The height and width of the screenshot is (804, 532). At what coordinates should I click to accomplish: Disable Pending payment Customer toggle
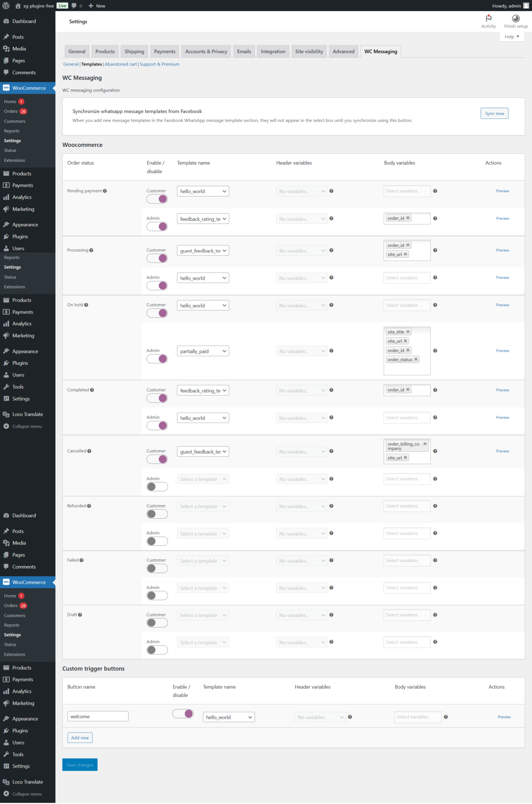coord(157,199)
